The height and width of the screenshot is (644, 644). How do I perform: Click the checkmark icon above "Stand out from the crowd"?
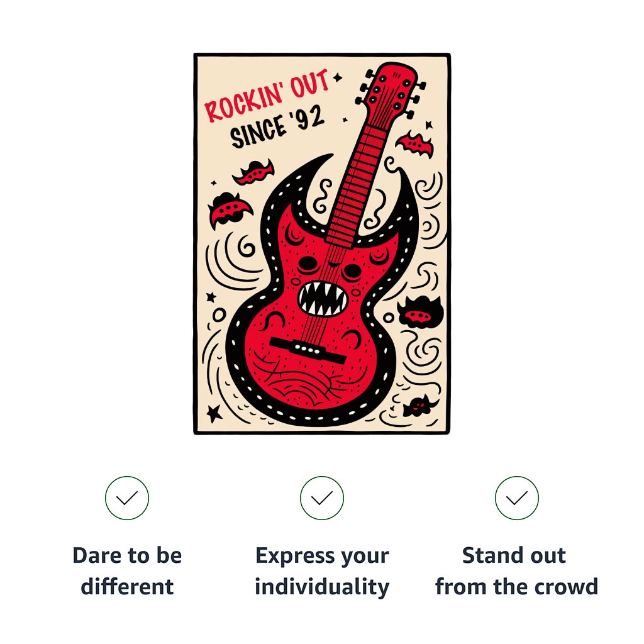(x=516, y=498)
